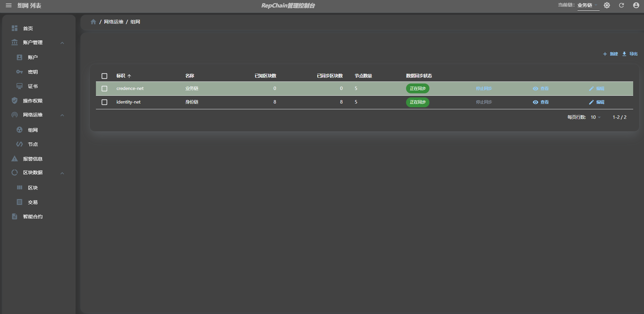Viewport: 644px width, 314px height.
Task: Click the 证书 certificate icon
Action: 20,86
